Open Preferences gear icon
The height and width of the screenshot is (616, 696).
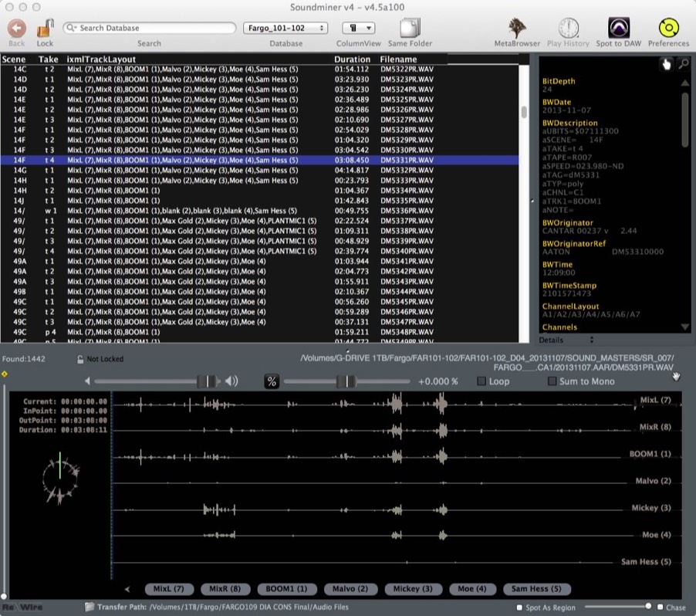(668, 28)
